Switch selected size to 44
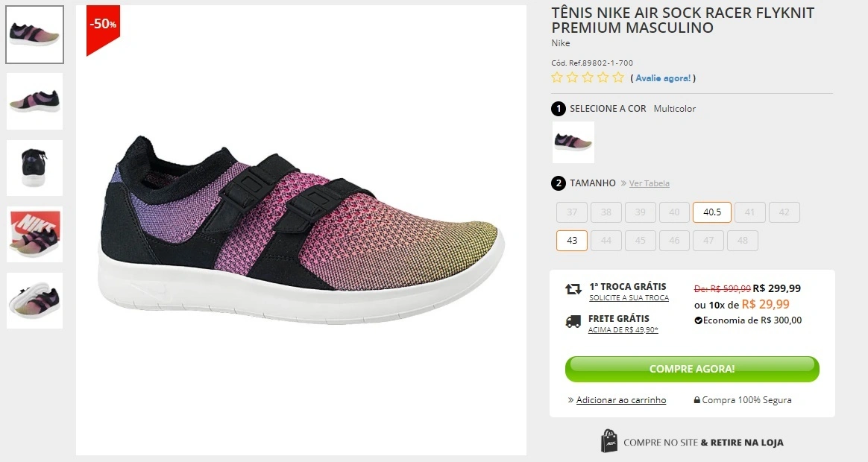The image size is (868, 462). coord(606,240)
